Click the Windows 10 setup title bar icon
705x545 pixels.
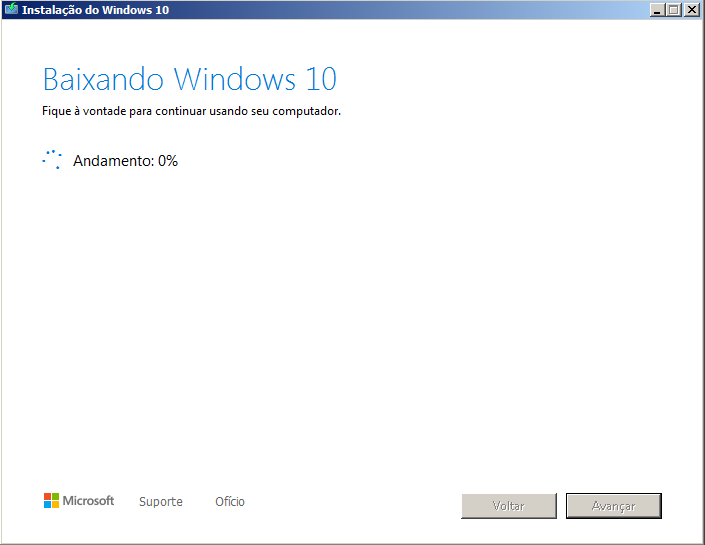point(11,9)
